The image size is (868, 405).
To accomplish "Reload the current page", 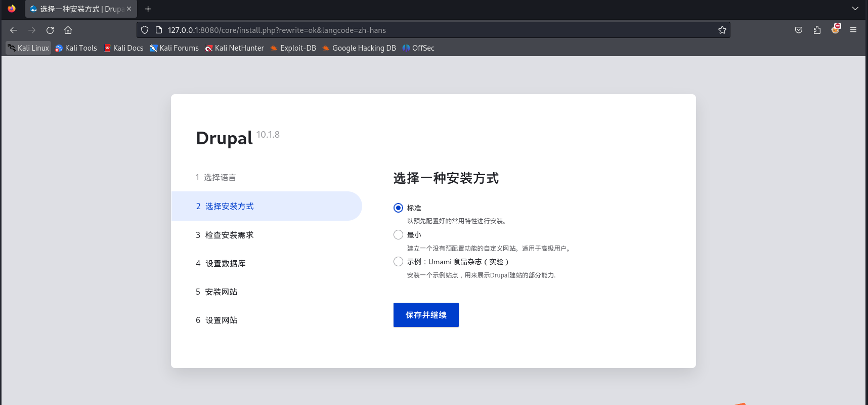I will (x=50, y=30).
